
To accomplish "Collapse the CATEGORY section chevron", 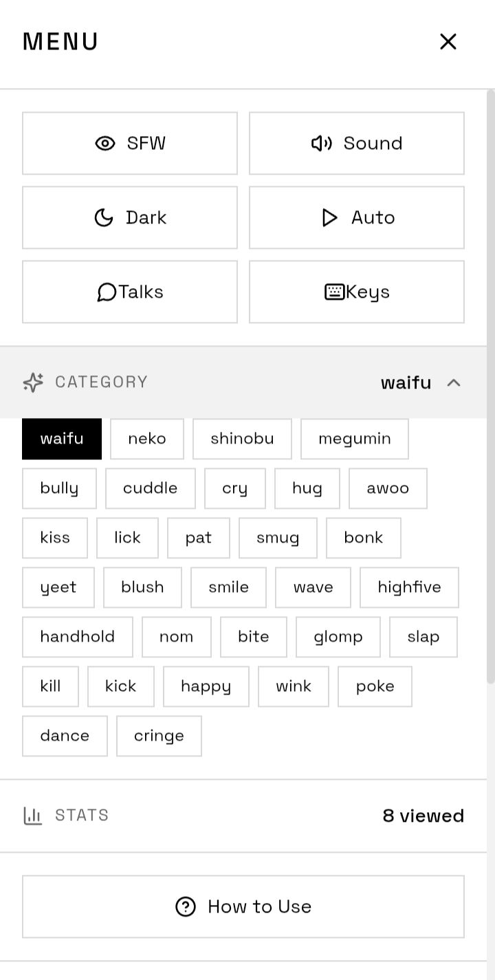I will 454,382.
